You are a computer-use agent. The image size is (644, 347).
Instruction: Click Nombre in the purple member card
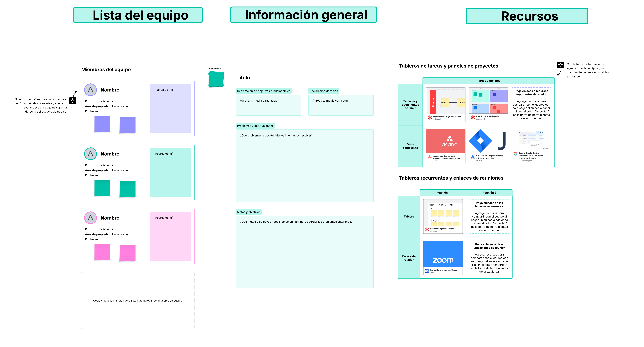coord(110,90)
